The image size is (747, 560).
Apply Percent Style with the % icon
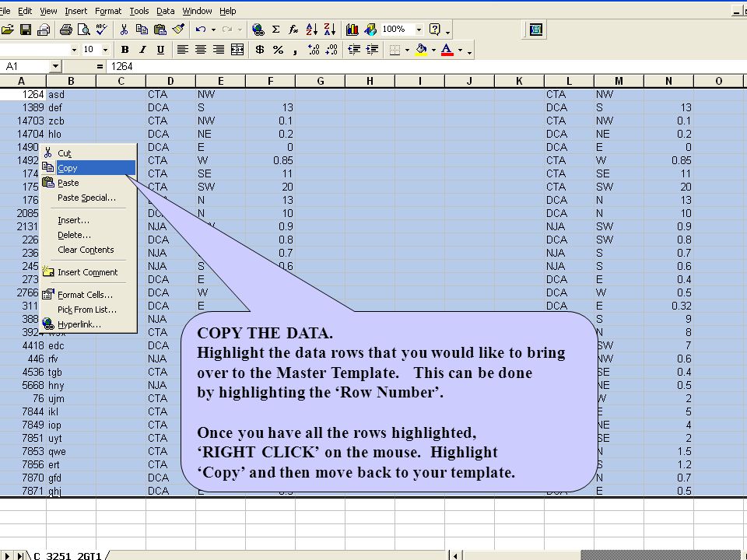[x=278, y=50]
